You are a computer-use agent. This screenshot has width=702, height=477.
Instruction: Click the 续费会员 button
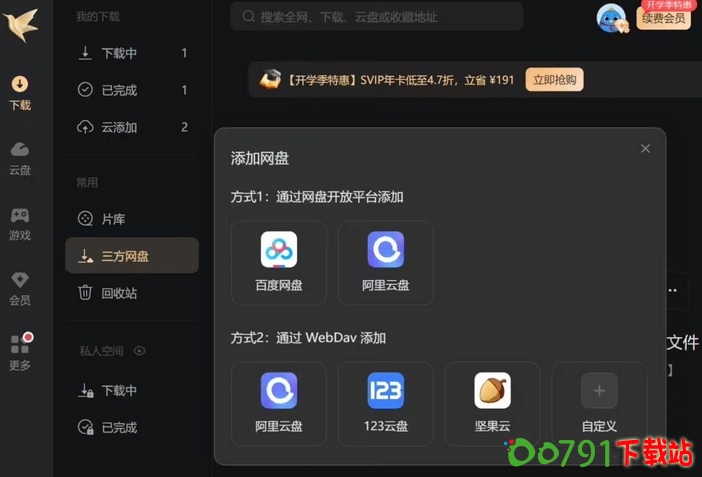point(663,18)
